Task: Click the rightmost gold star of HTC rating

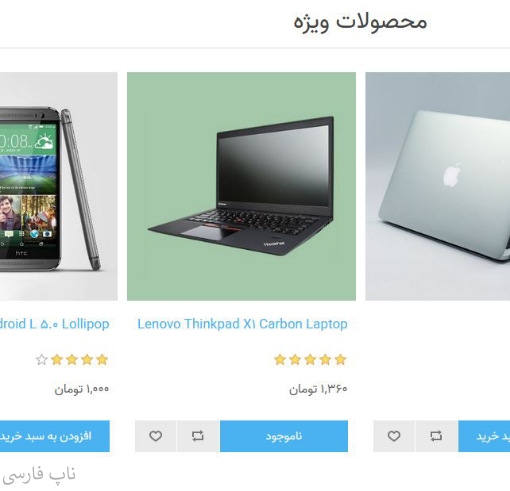Action: pyautogui.click(x=102, y=360)
